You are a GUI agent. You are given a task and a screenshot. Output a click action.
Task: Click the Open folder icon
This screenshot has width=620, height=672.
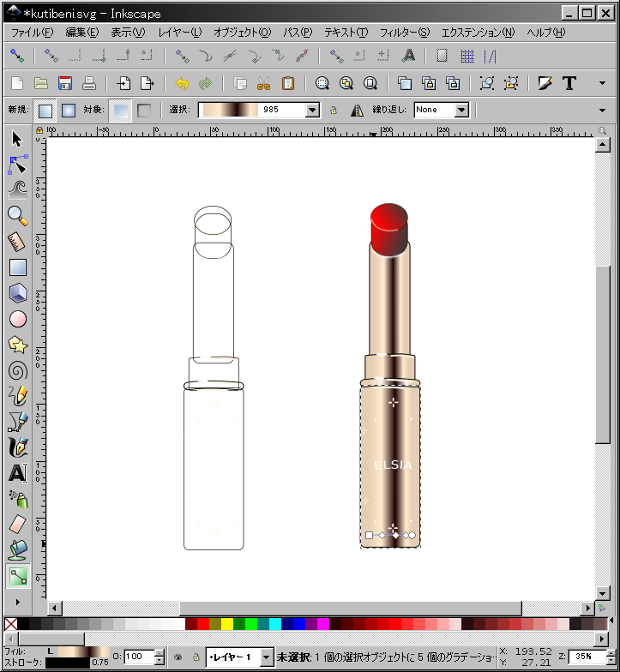[x=41, y=83]
